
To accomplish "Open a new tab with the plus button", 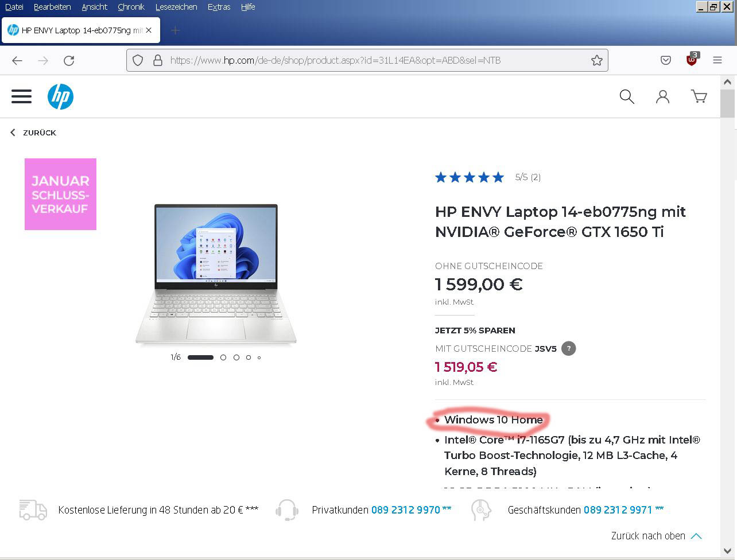I will click(176, 30).
